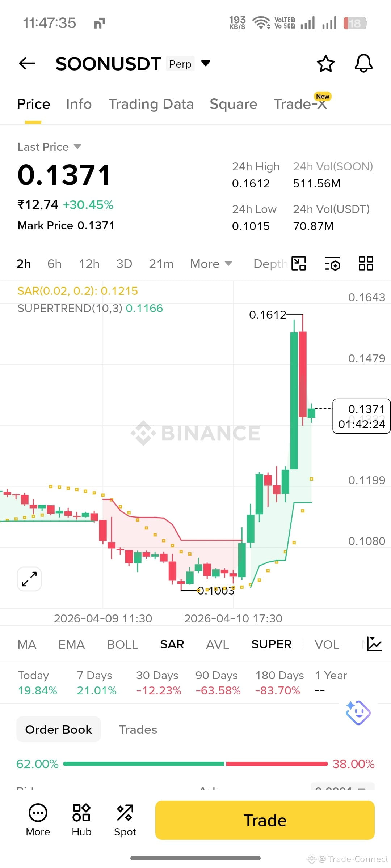Tap the Perp contract label
391x868 pixels.
click(x=180, y=64)
